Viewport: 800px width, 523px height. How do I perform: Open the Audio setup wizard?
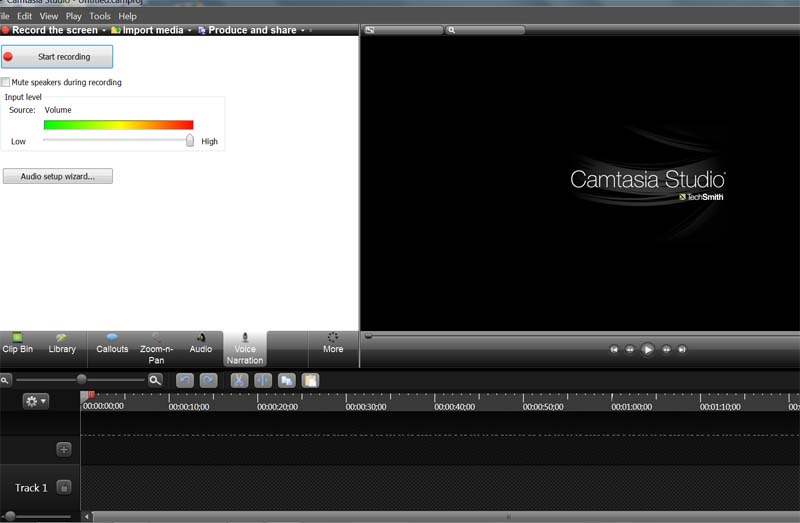click(x=58, y=176)
